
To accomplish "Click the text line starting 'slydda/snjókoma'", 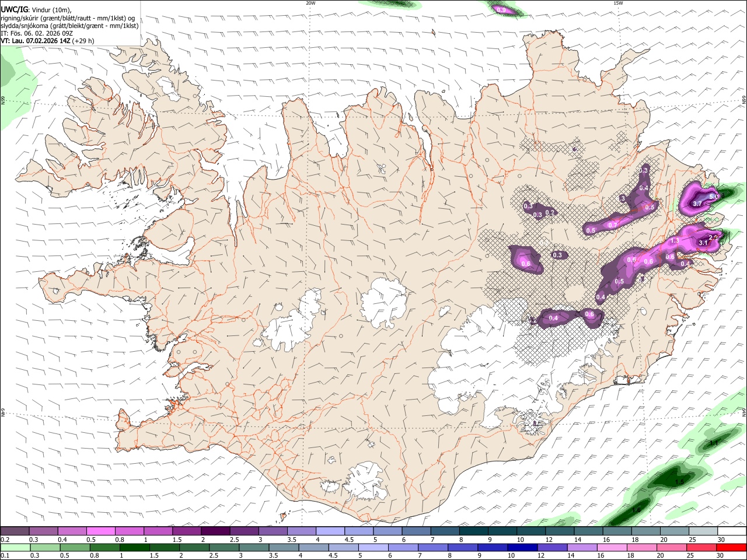I will (69, 26).
